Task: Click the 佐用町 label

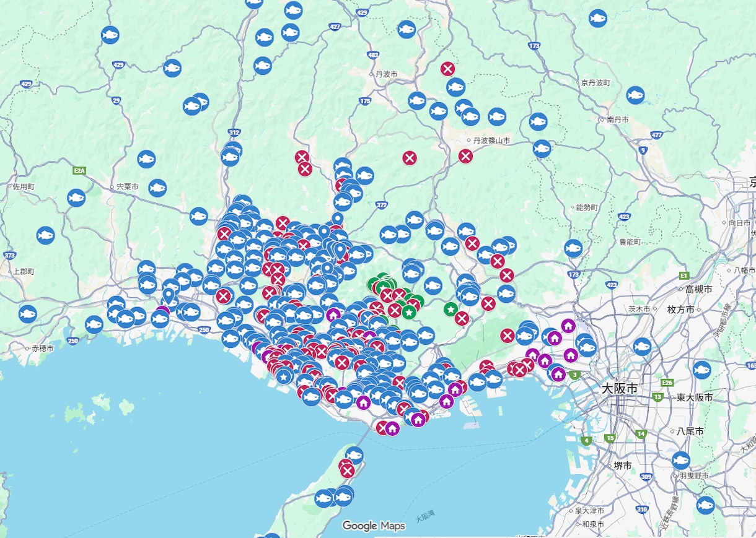Action: coord(25,186)
